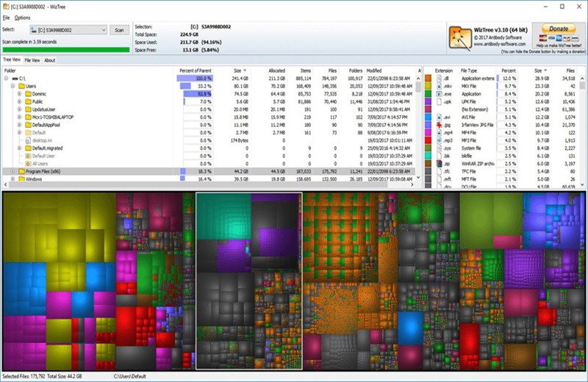Click the Mcx1-TOSHIBALAPTOP folder icon

pyautogui.click(x=28, y=117)
